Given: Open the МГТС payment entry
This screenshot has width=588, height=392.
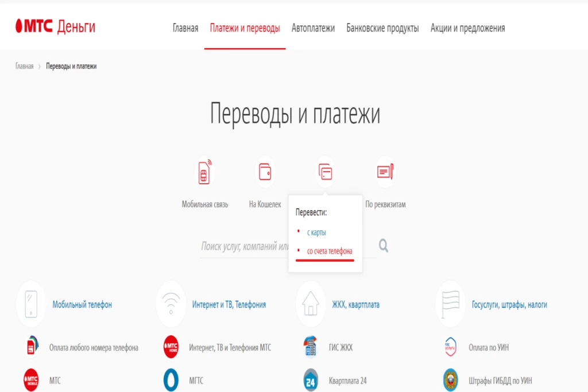Looking at the screenshot, I should 196,381.
